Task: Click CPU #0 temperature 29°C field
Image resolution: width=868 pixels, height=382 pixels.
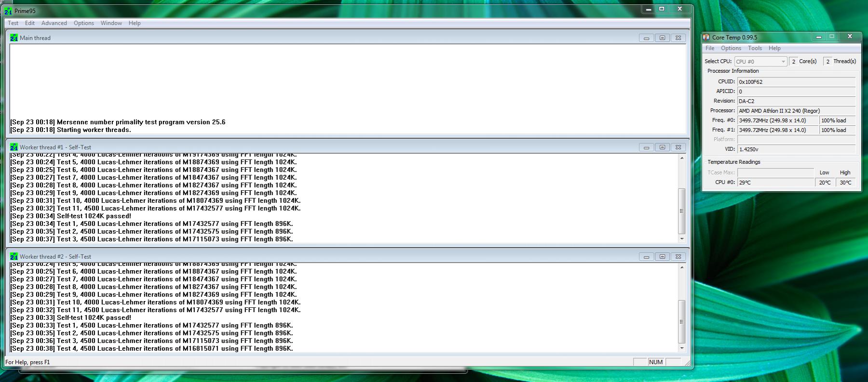Action: point(775,183)
